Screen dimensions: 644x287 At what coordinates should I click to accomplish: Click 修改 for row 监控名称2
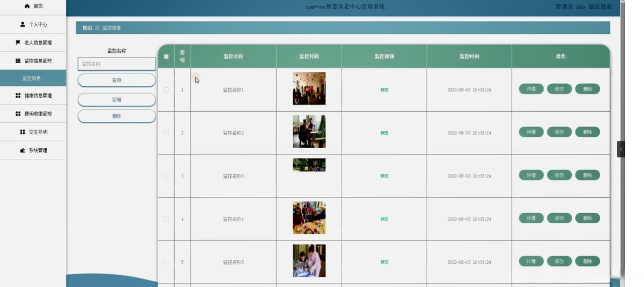560,132
